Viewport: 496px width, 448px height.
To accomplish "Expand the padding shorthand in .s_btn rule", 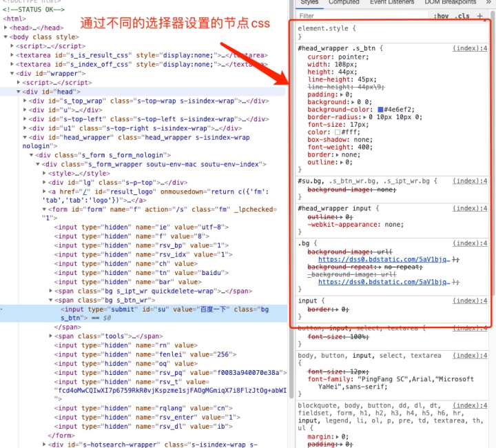I will [342, 94].
